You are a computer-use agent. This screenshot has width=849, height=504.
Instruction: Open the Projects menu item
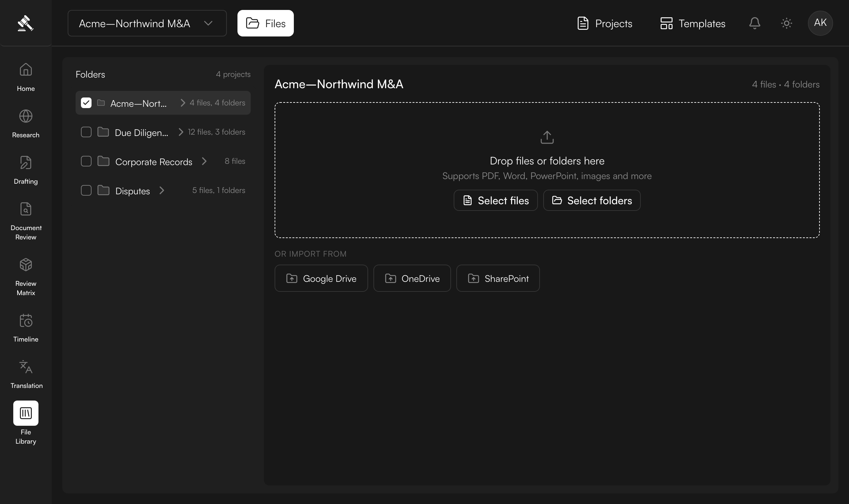tap(605, 23)
